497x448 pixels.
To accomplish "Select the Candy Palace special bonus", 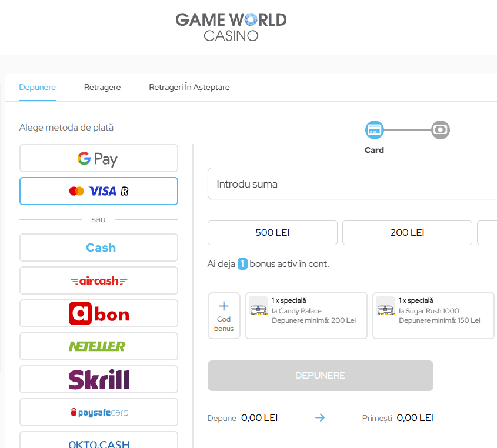I will click(x=306, y=316).
